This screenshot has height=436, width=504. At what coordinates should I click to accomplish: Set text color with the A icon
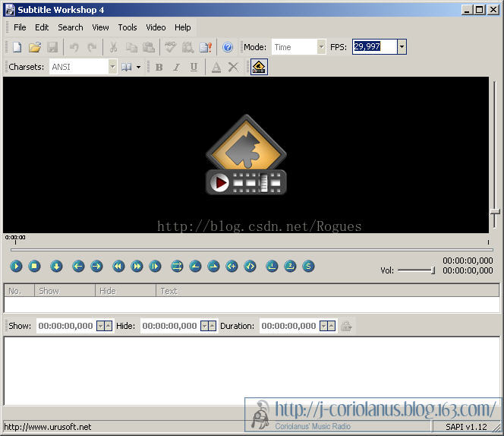(x=216, y=67)
